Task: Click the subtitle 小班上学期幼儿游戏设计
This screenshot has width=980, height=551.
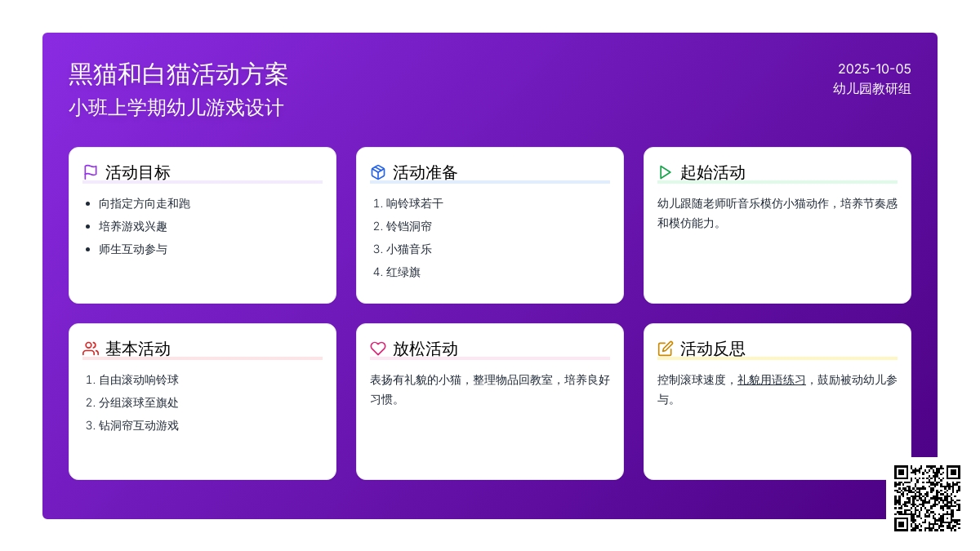Action: coord(176,108)
